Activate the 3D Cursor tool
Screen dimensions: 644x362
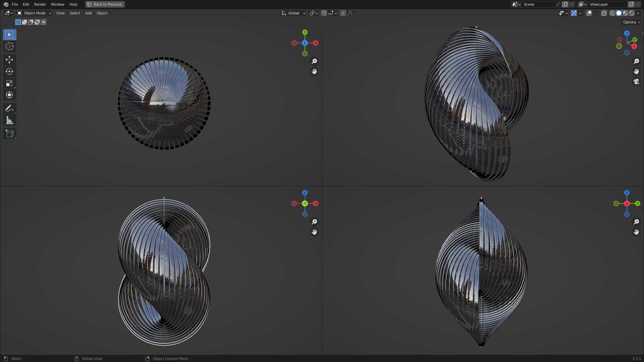9,46
